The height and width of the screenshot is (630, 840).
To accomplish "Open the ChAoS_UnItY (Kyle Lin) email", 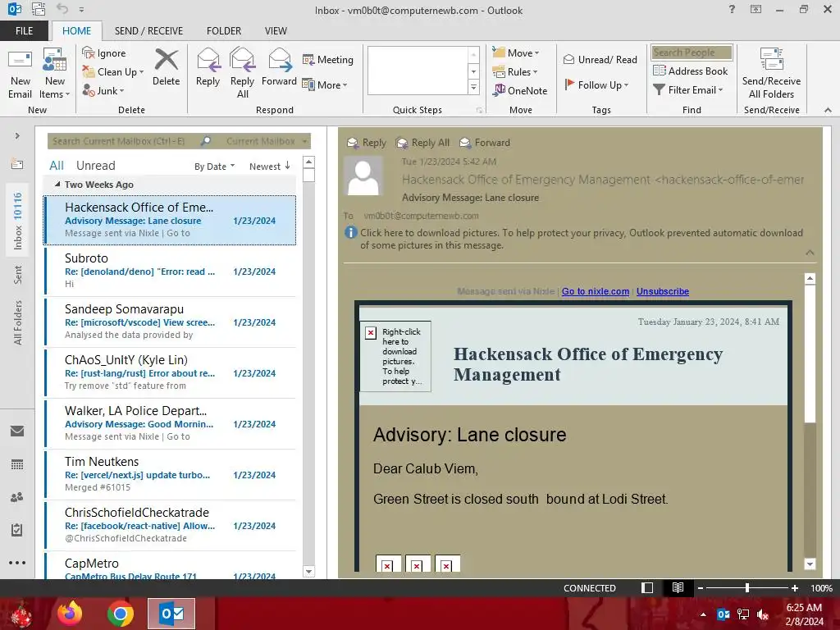I will [170, 373].
